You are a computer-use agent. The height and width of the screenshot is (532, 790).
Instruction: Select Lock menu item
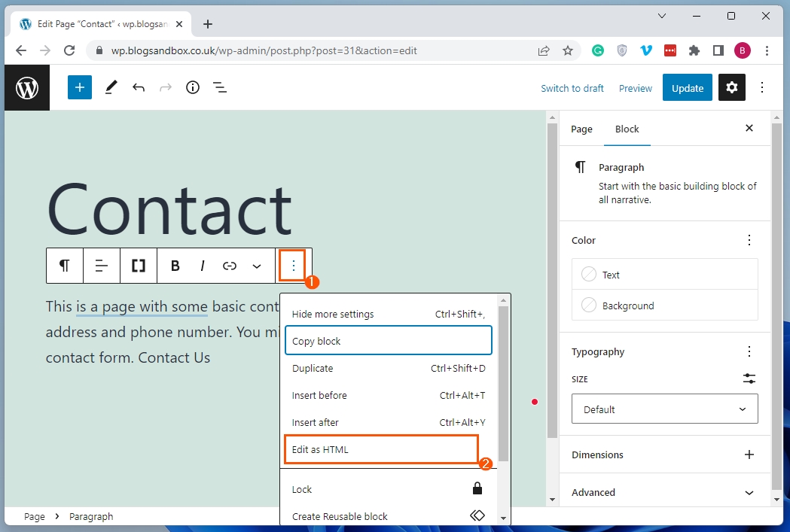[x=389, y=489]
